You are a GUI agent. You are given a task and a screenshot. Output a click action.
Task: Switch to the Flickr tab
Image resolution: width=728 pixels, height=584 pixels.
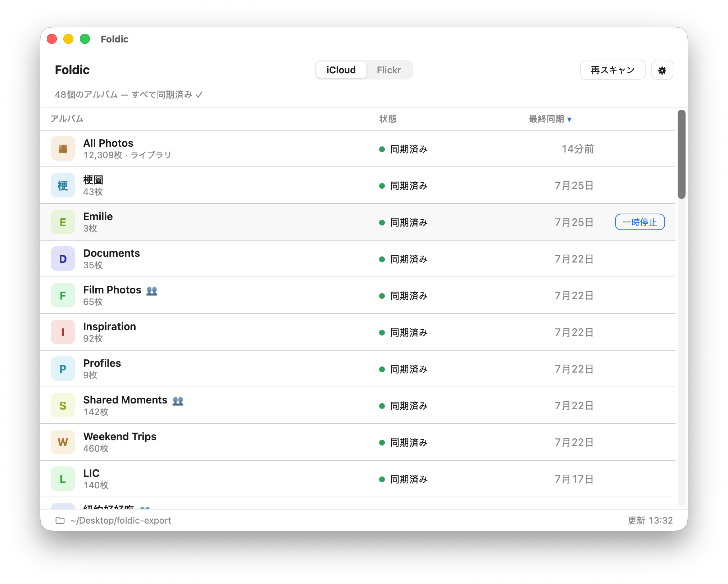[389, 70]
